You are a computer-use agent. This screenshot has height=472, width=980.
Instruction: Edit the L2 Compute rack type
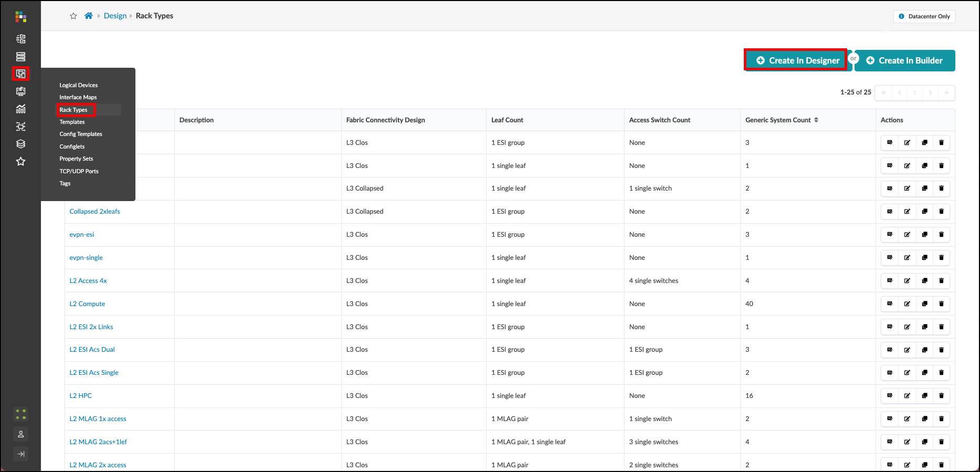tap(907, 304)
